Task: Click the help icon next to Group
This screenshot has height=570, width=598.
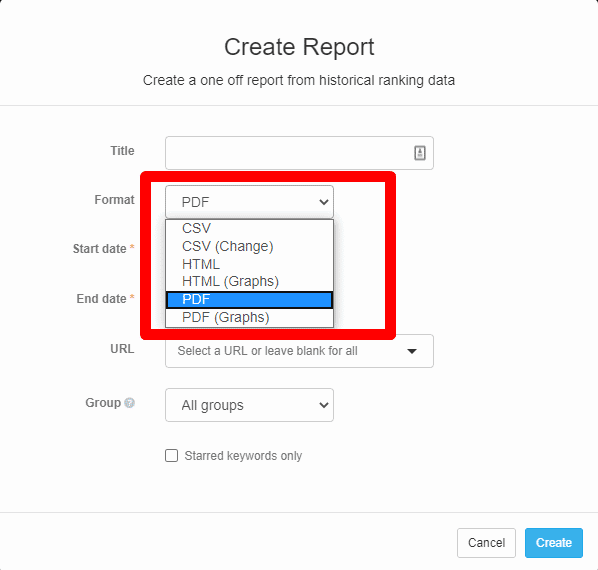Action: point(130,403)
